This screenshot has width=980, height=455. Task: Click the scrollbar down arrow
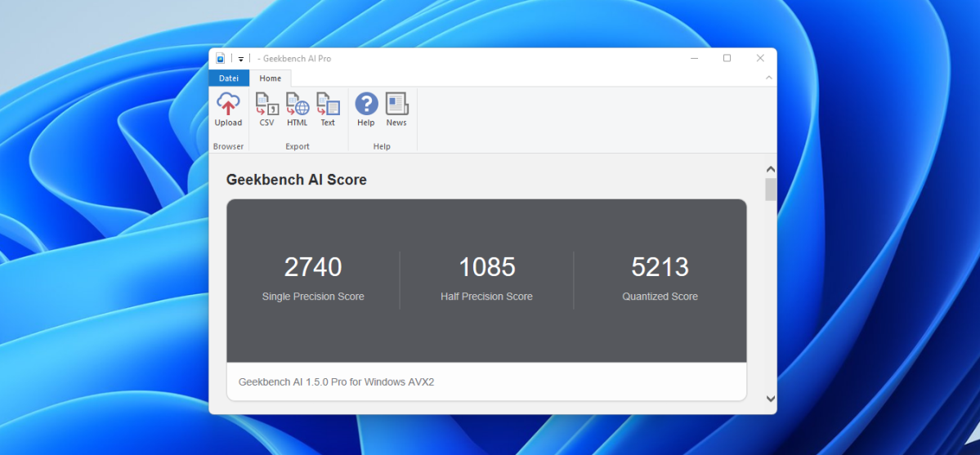click(771, 398)
